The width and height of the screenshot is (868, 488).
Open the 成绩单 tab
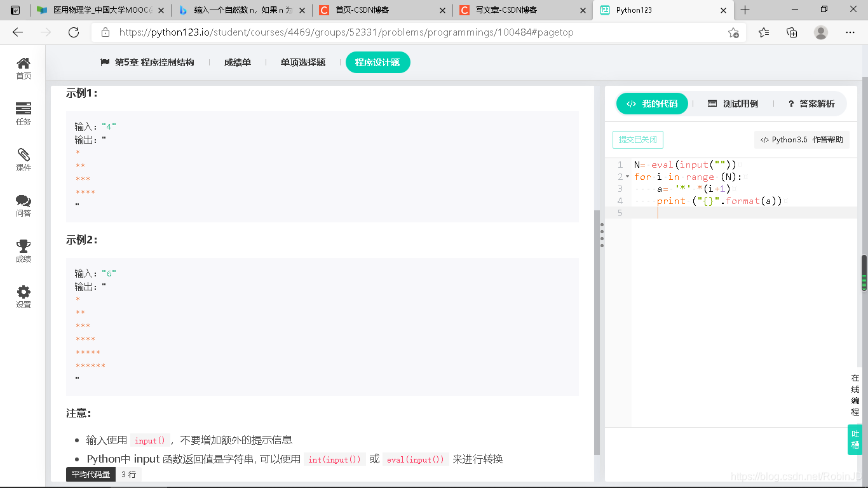pos(237,62)
